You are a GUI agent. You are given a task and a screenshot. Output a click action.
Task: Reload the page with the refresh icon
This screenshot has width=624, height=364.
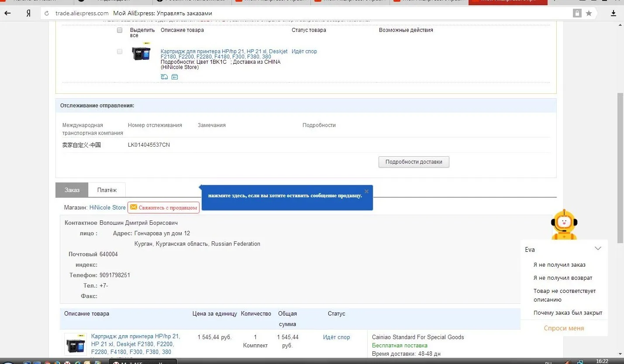pyautogui.click(x=47, y=14)
